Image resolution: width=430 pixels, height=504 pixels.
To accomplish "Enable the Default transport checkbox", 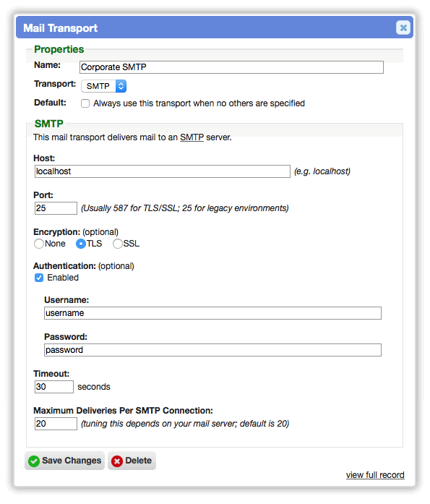I will click(x=85, y=103).
